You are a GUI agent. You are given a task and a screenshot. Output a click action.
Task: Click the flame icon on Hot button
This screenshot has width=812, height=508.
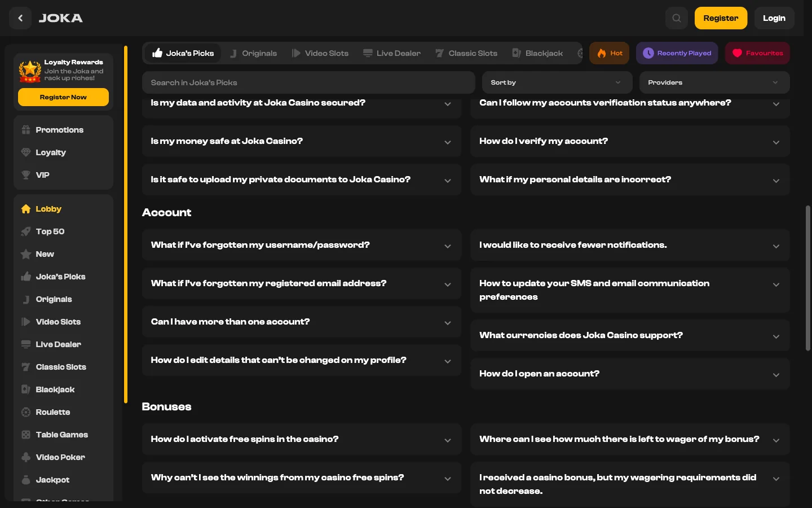point(602,53)
